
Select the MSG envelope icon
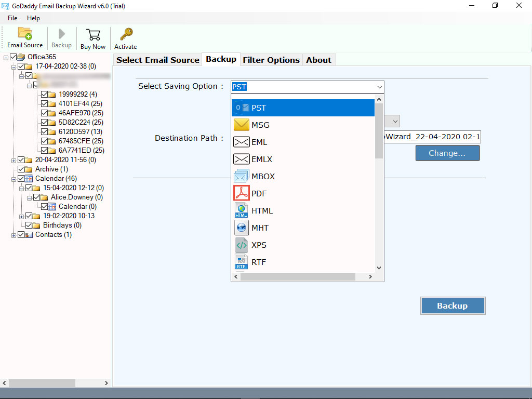242,125
